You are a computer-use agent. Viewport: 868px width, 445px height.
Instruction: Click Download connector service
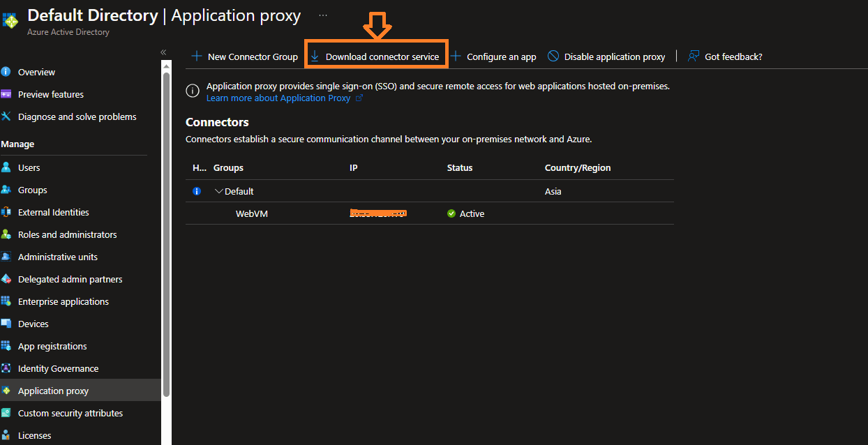(x=376, y=56)
